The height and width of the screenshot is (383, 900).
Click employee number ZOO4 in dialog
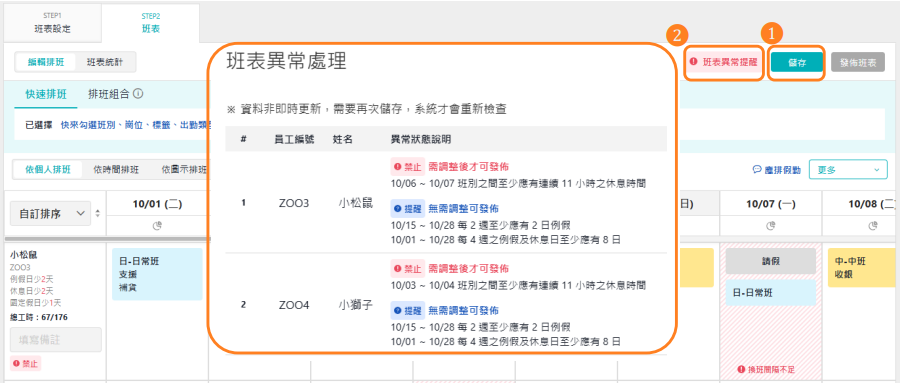tap(294, 305)
